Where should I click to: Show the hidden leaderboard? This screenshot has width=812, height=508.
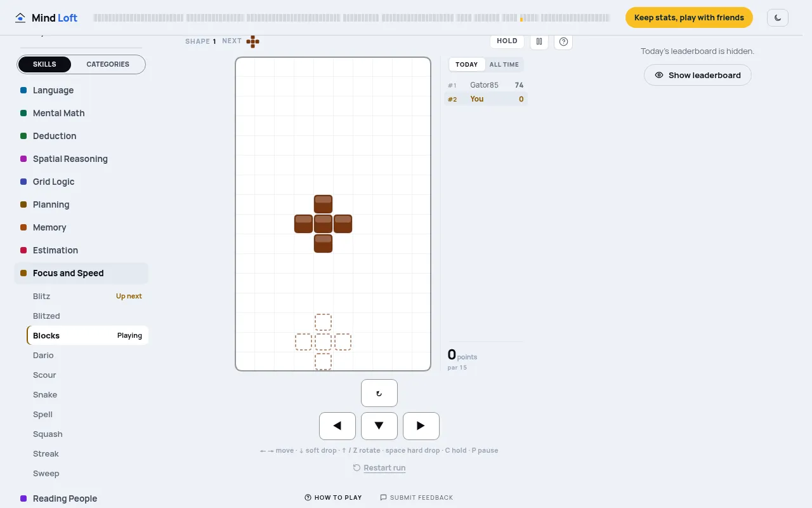coord(698,75)
